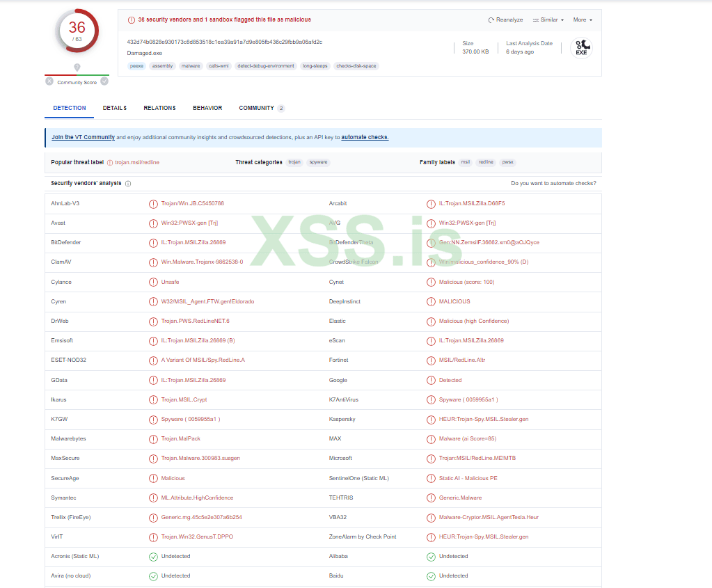712x588 pixels.
Task: Click the long-sleeps tag
Action: click(x=315, y=66)
